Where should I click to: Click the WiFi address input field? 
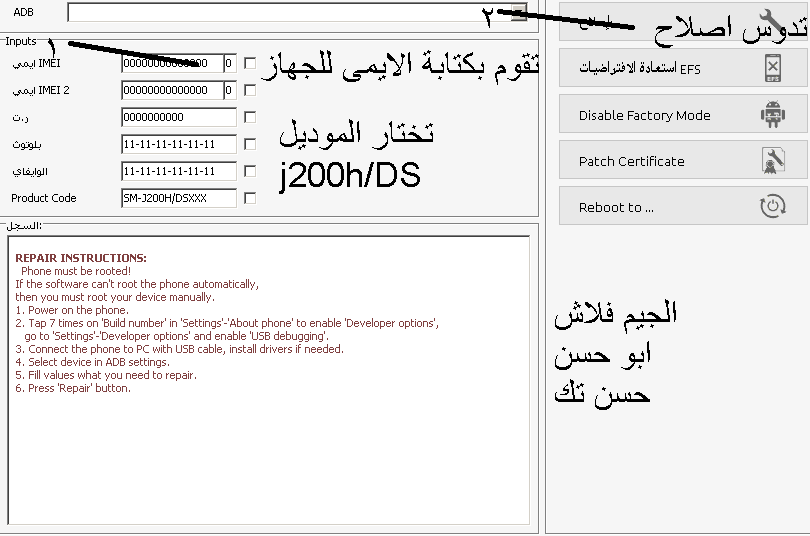point(179,171)
